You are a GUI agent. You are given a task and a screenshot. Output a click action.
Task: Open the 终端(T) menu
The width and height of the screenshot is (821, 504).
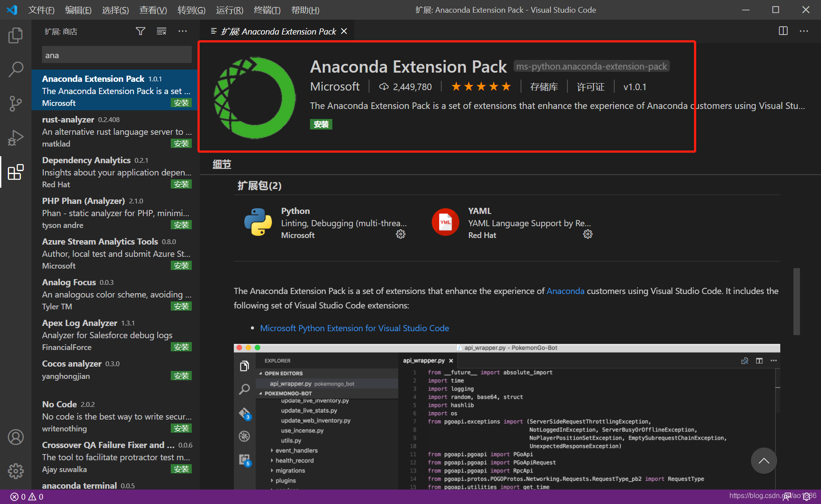pyautogui.click(x=267, y=10)
